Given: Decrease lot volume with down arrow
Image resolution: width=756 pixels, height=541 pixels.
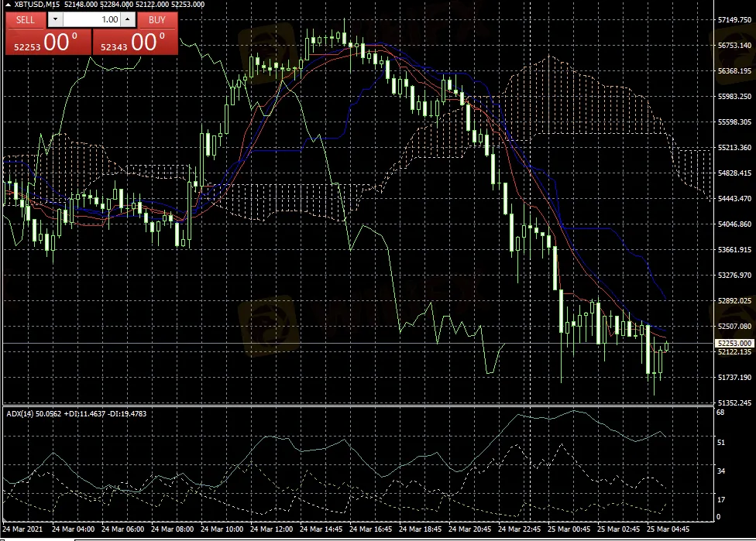Looking at the screenshot, I should tap(55, 19).
